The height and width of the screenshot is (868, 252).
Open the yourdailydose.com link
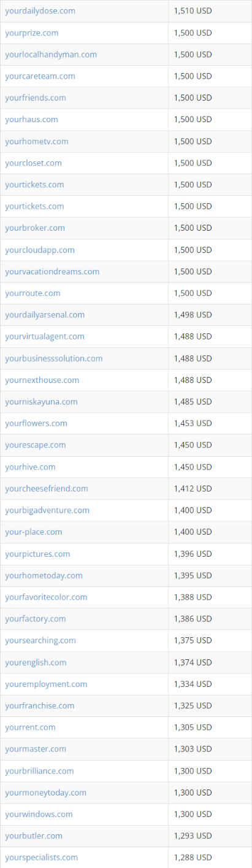pos(40,11)
